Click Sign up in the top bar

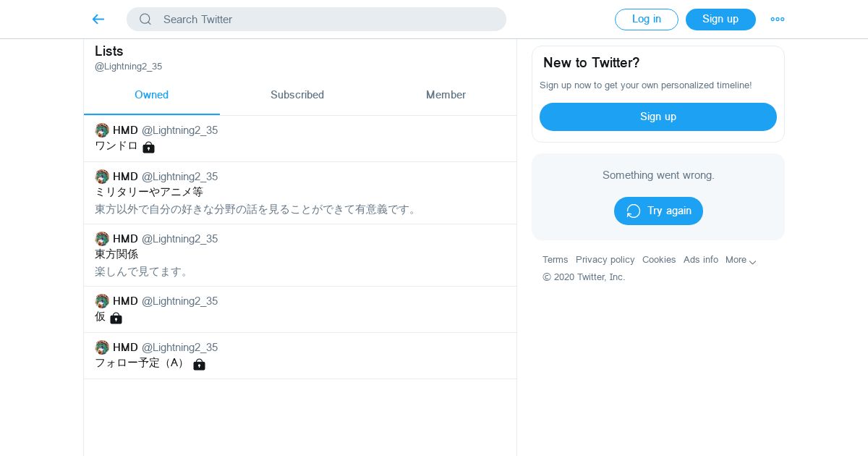(720, 20)
